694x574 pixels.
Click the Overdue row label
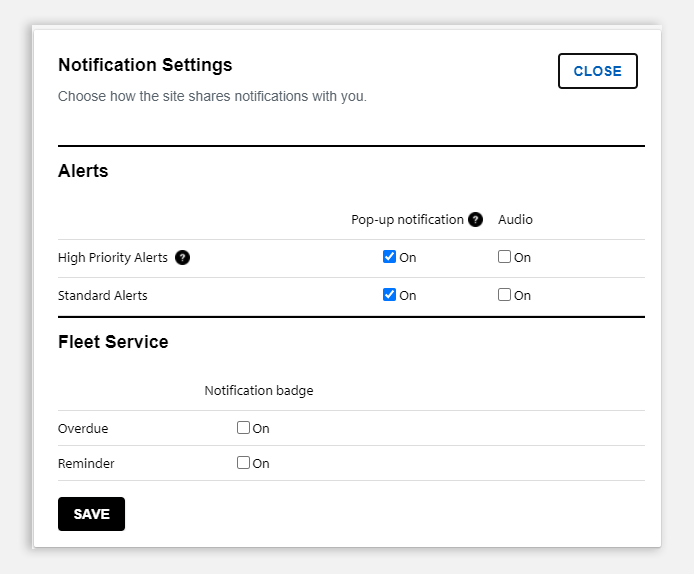(x=83, y=428)
